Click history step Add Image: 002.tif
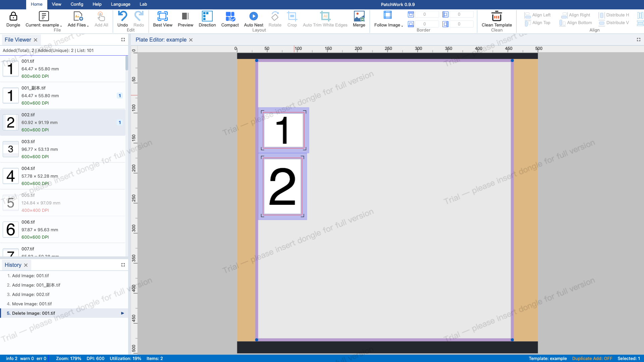This screenshot has height=362, width=644. click(64, 295)
